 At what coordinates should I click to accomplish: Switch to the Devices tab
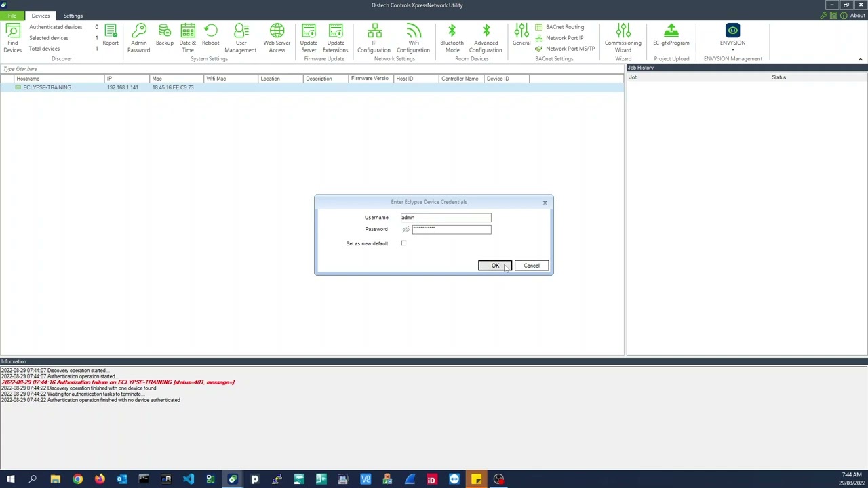click(40, 16)
